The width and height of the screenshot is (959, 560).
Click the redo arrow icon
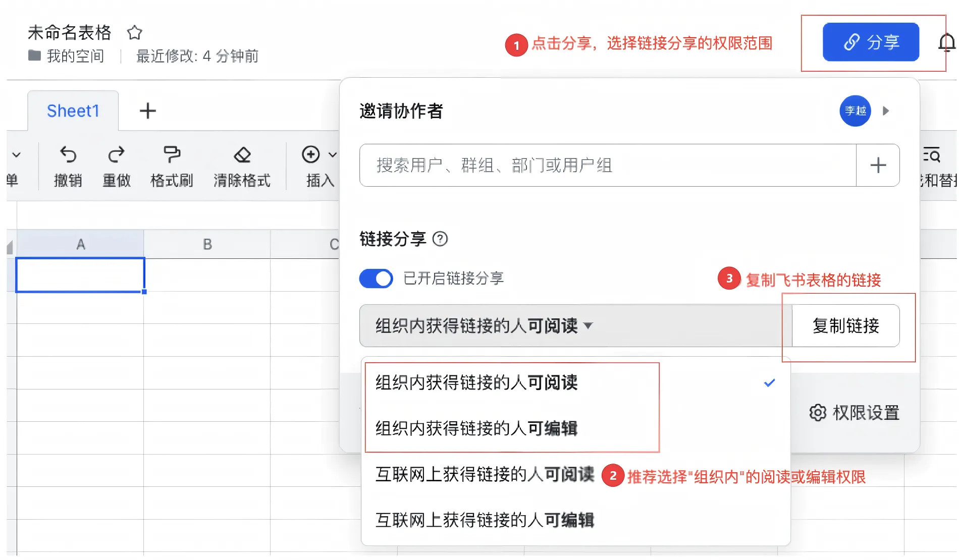[x=116, y=155]
